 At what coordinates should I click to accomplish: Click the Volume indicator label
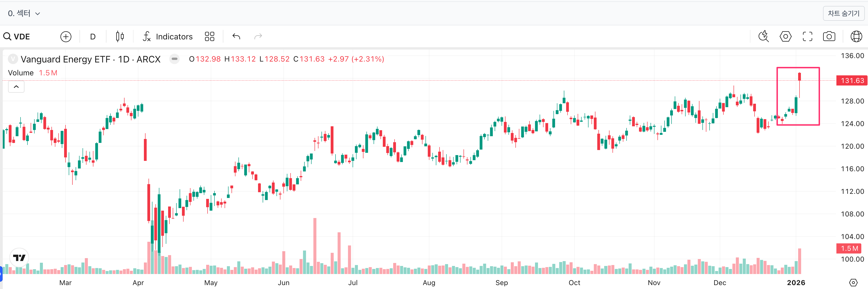21,73
